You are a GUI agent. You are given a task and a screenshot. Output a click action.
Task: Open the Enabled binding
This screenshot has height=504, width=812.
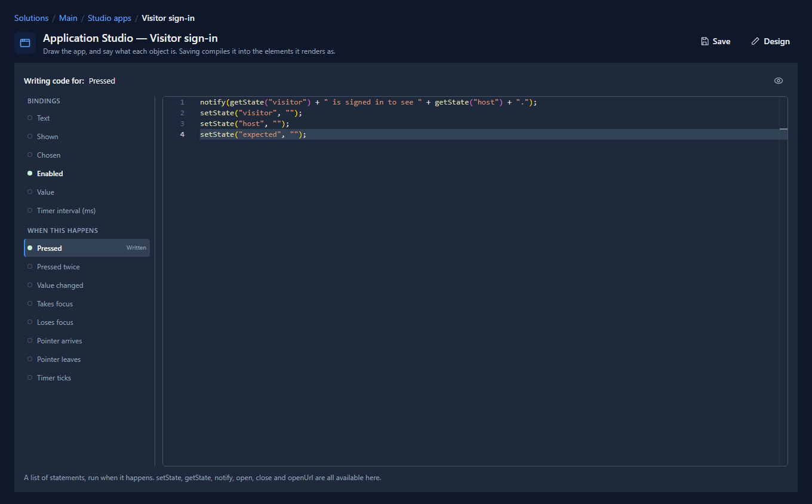pyautogui.click(x=87, y=174)
